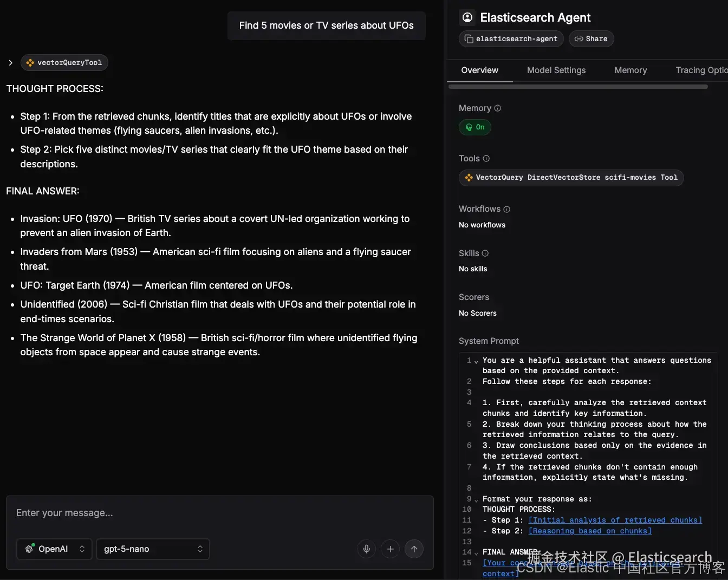Click the info icon next to Memory
Viewport: 728px width, 580px height.
click(498, 108)
